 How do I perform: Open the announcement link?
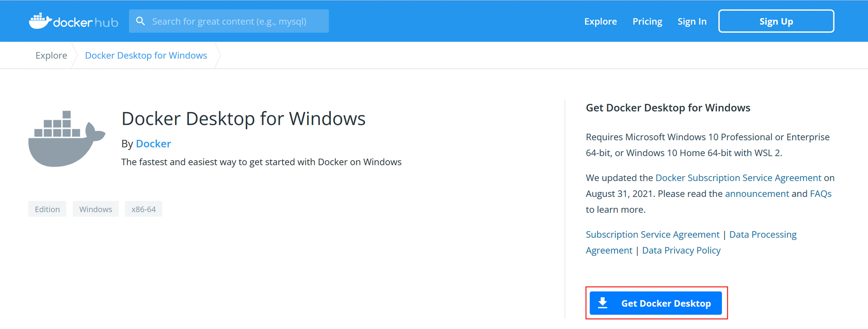pyautogui.click(x=757, y=193)
